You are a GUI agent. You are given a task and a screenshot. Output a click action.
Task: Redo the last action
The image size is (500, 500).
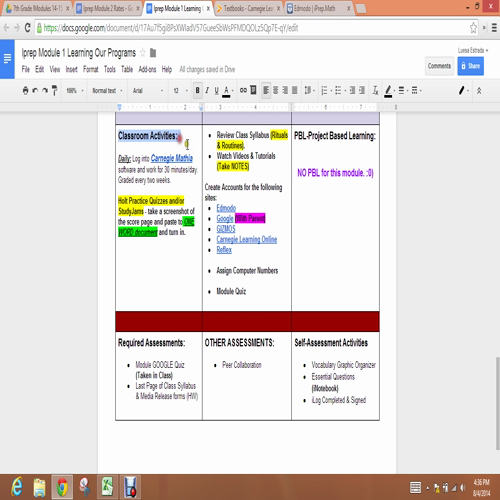[x=45, y=90]
